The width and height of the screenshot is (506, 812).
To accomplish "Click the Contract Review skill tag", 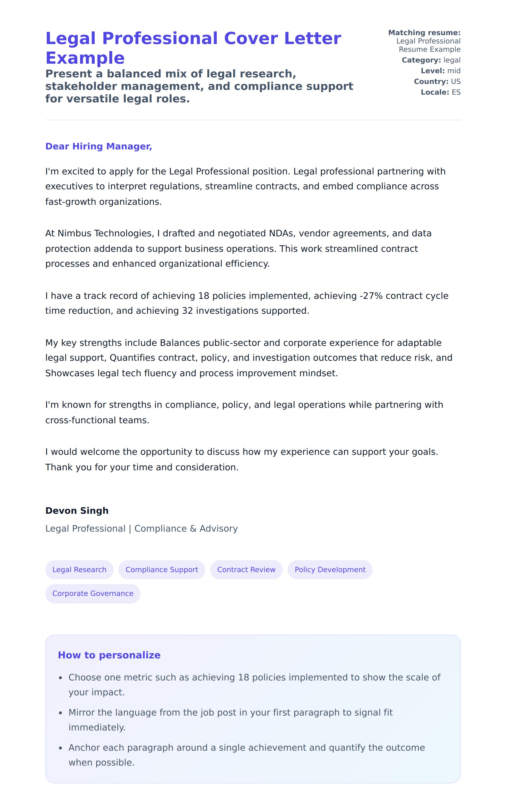I will pos(246,570).
